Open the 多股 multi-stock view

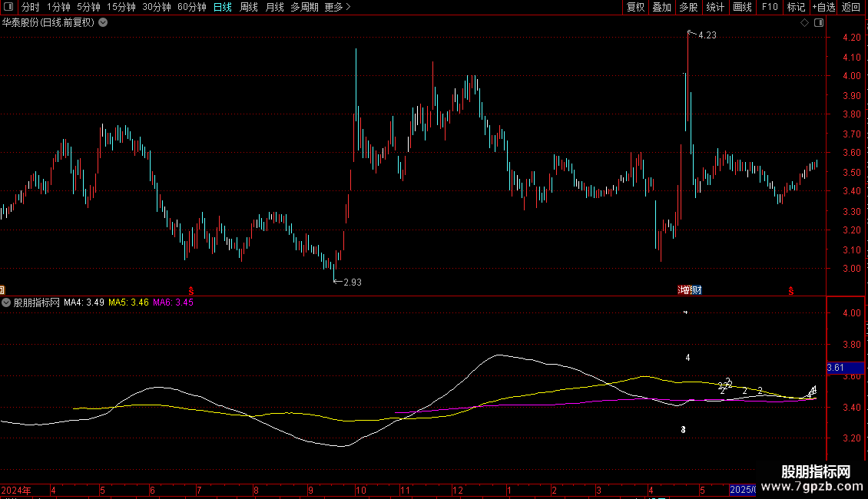[x=688, y=7]
